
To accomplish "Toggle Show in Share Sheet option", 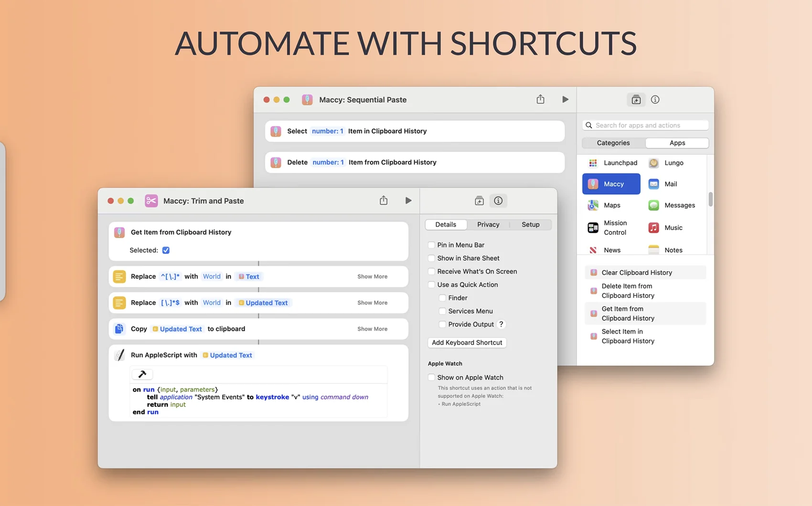I will pyautogui.click(x=431, y=258).
